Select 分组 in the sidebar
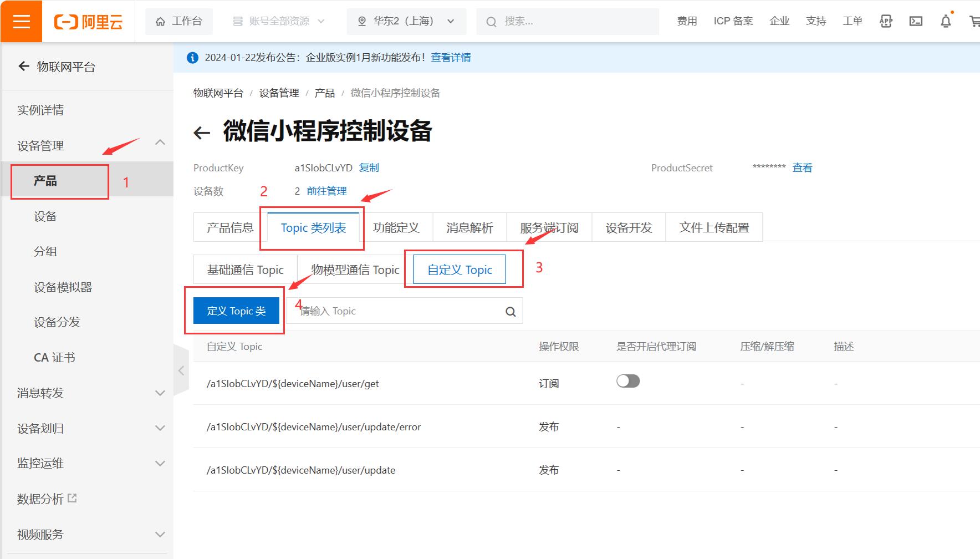The height and width of the screenshot is (559, 980). pos(45,252)
